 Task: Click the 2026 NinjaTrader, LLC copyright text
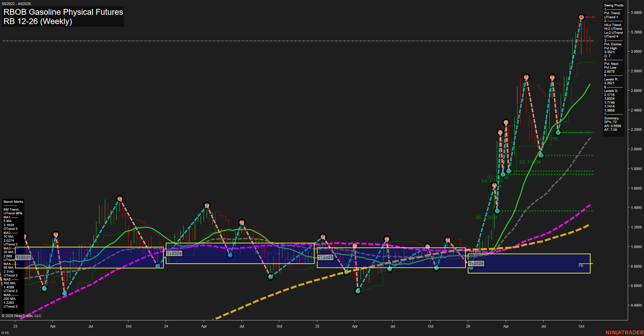[x=21, y=316]
